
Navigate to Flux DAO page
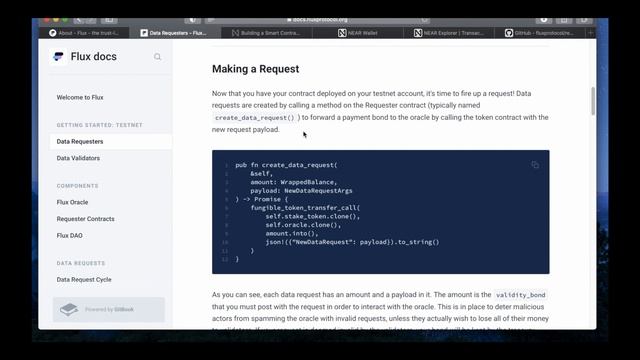pos(69,236)
